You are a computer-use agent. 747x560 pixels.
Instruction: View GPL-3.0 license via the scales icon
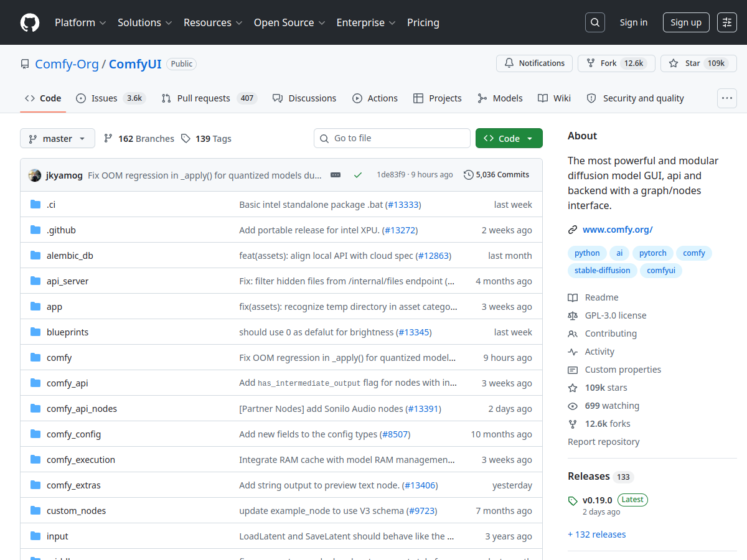572,315
